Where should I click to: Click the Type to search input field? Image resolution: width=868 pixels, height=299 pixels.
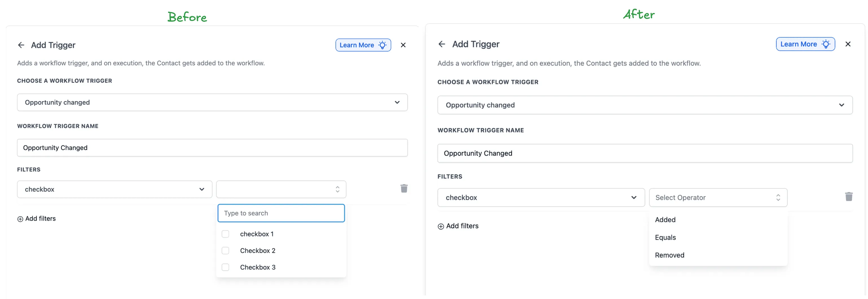click(x=281, y=213)
